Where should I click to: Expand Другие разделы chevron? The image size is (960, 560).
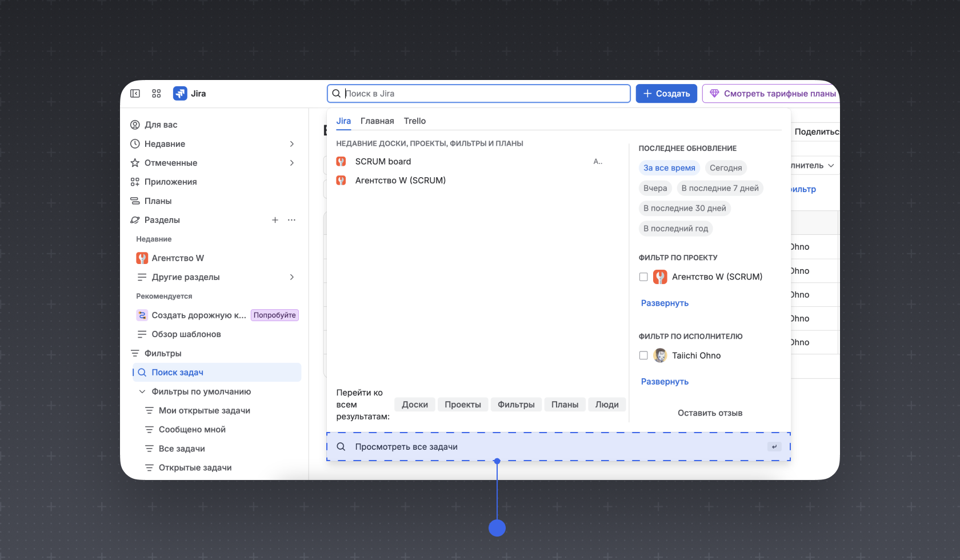(x=292, y=277)
